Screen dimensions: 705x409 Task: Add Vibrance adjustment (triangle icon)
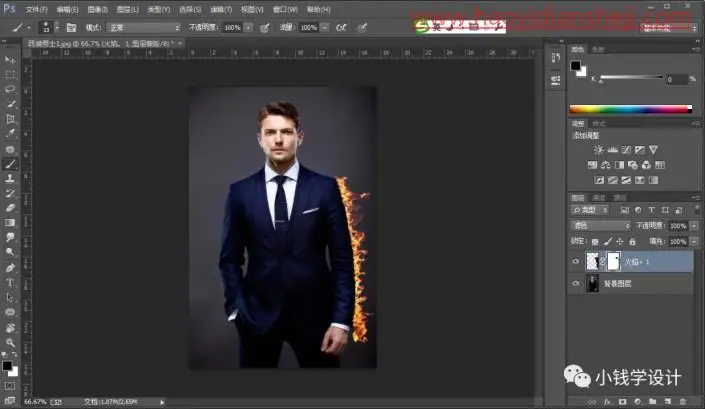(653, 150)
